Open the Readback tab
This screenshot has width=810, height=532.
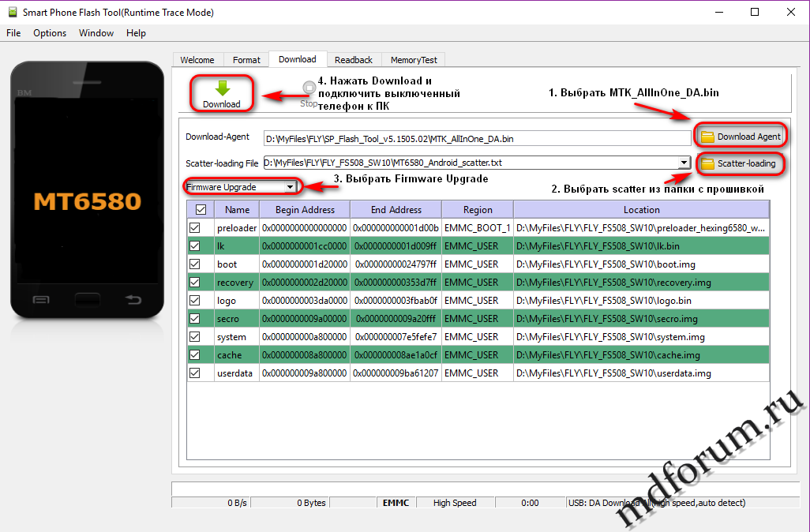(353, 60)
